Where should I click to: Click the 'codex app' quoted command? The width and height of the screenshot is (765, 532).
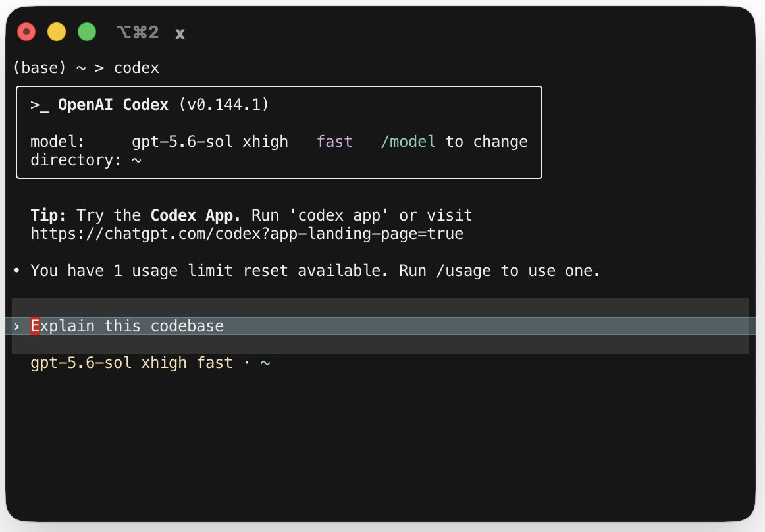pyautogui.click(x=339, y=215)
